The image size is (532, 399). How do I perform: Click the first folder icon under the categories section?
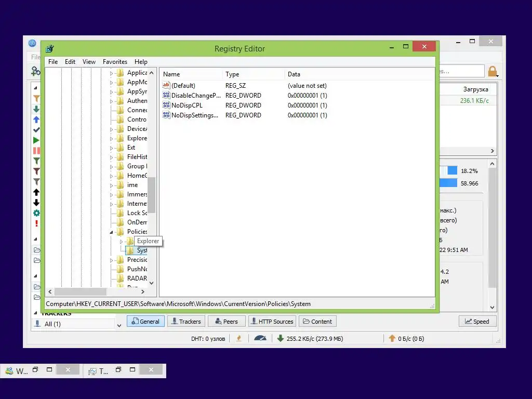tap(37, 250)
